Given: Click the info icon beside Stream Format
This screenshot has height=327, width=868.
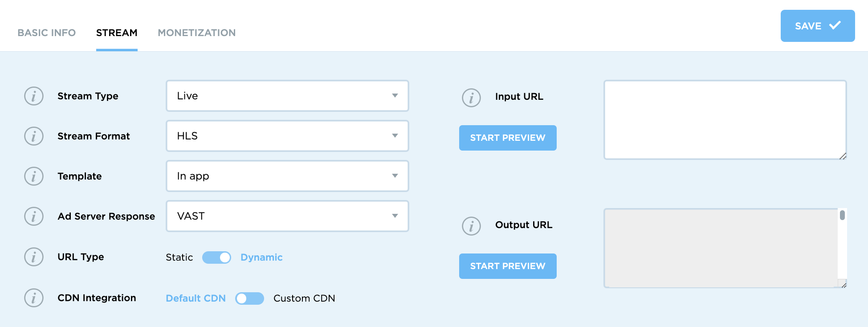Looking at the screenshot, I should click(x=34, y=136).
